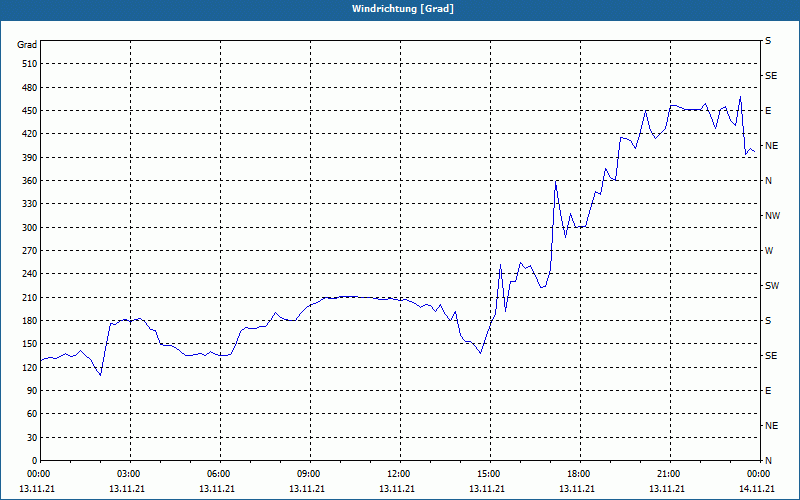
Task: Click the 210 degree axis label
Action: pyautogui.click(x=30, y=297)
